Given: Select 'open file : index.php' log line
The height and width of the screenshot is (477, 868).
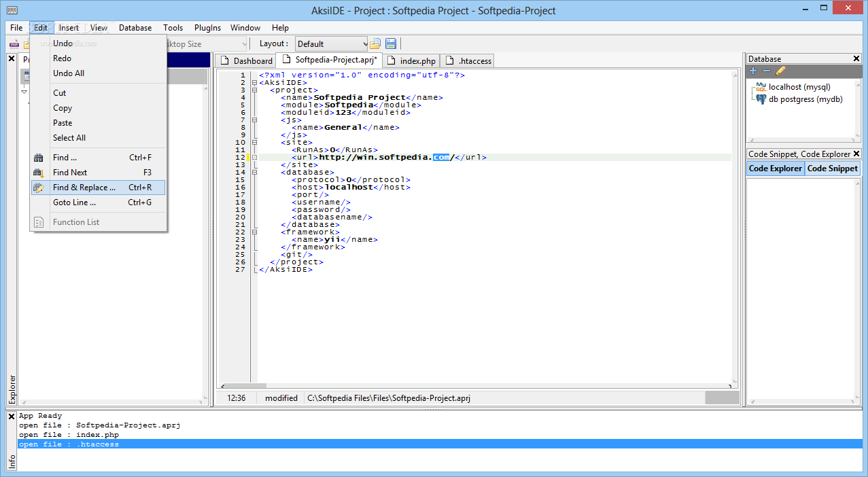Looking at the screenshot, I should [x=69, y=435].
